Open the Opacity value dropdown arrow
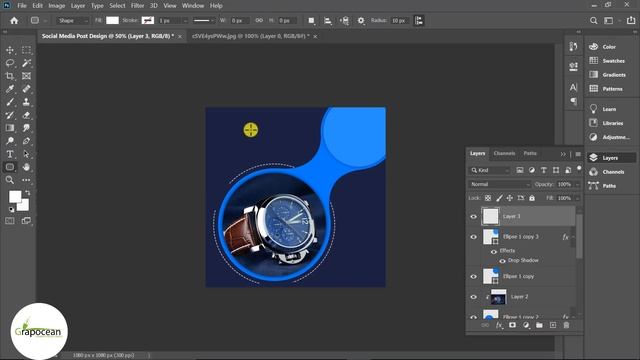The width and height of the screenshot is (640, 360). [x=577, y=184]
